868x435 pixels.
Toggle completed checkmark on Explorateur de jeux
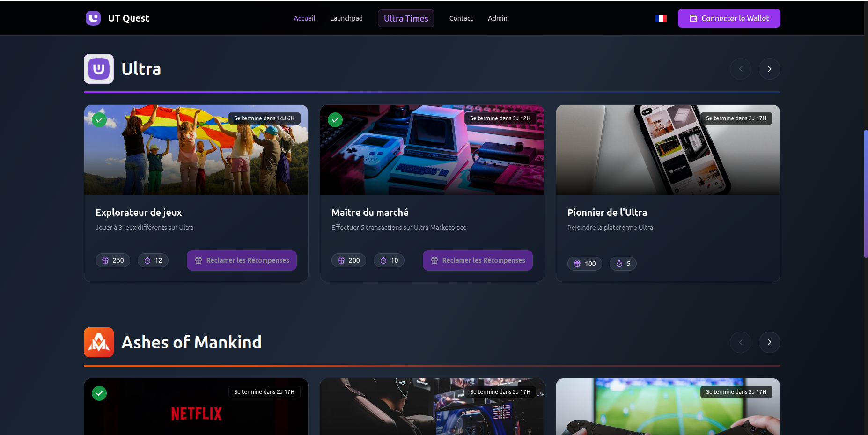click(99, 120)
